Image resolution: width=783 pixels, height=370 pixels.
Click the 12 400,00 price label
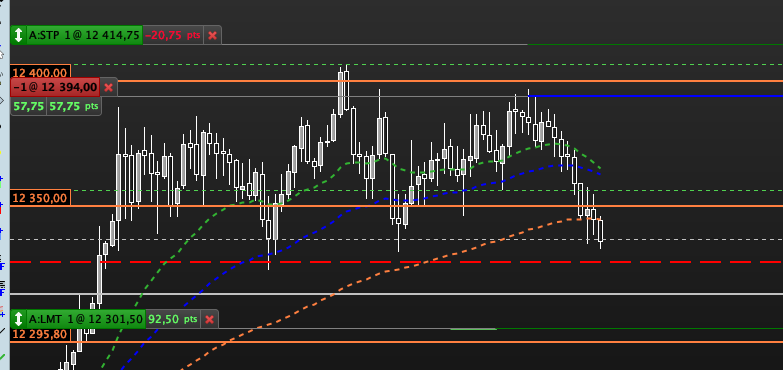41,72
